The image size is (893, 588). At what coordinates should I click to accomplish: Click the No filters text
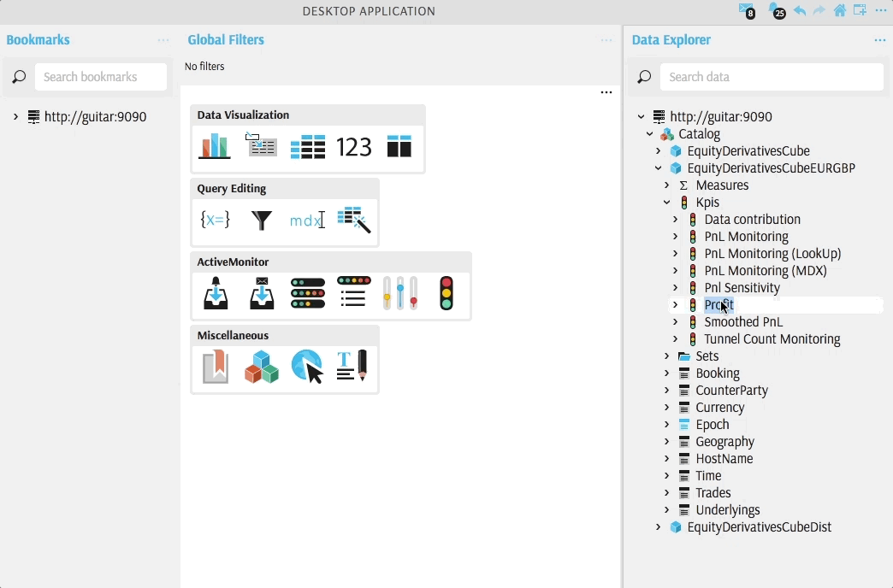[204, 66]
